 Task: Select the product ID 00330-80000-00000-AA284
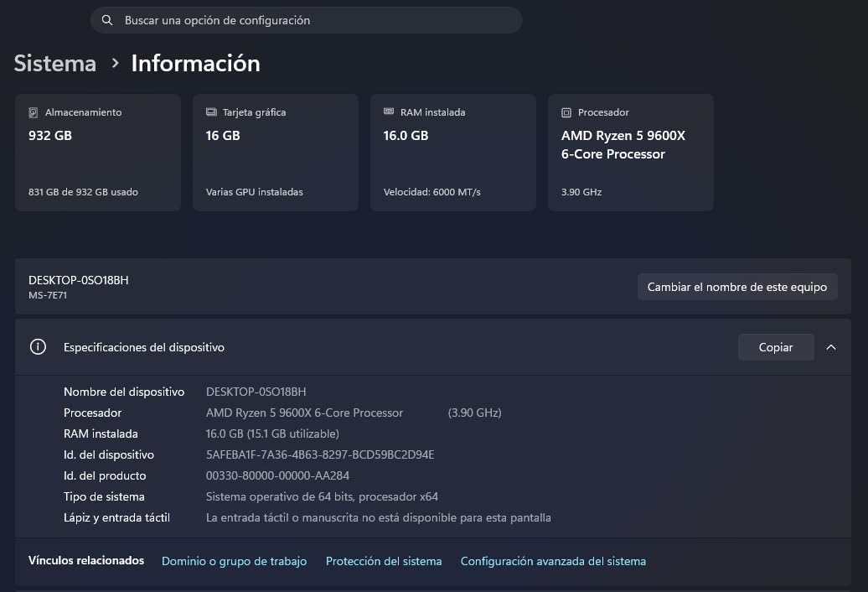click(x=277, y=475)
